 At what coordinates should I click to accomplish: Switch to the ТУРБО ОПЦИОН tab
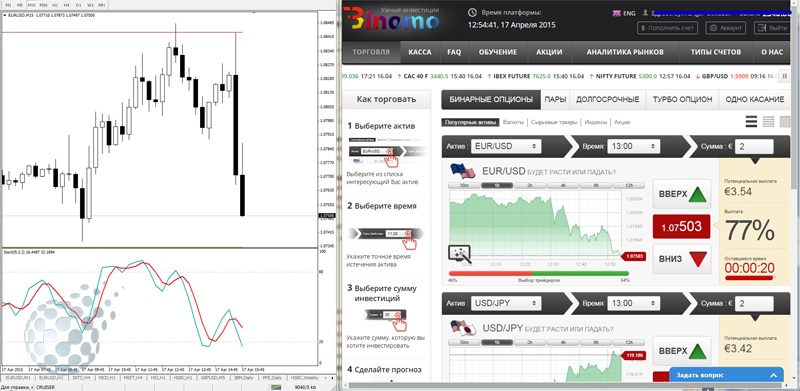click(682, 100)
